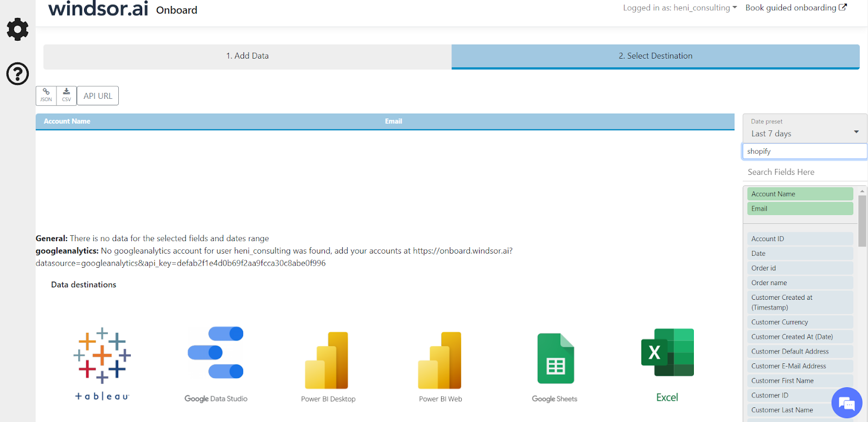868x422 pixels.
Task: Open the Date preset dropdown
Action: coord(805,129)
